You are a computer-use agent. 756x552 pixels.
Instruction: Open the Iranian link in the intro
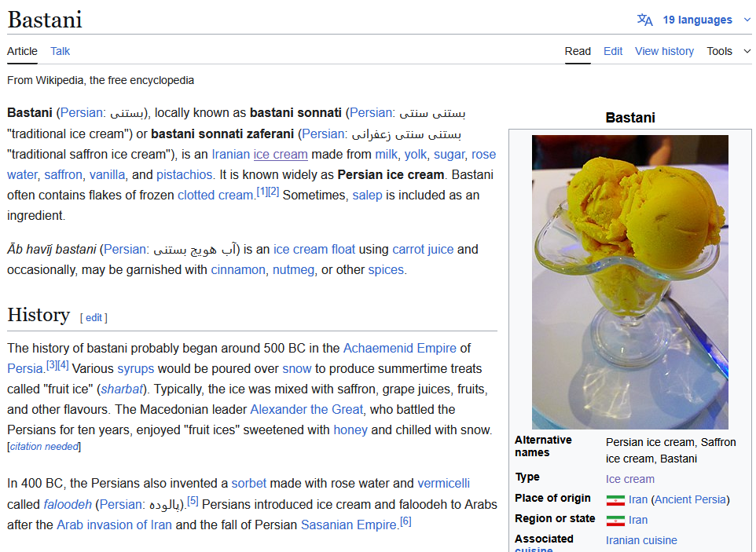pyautogui.click(x=231, y=154)
